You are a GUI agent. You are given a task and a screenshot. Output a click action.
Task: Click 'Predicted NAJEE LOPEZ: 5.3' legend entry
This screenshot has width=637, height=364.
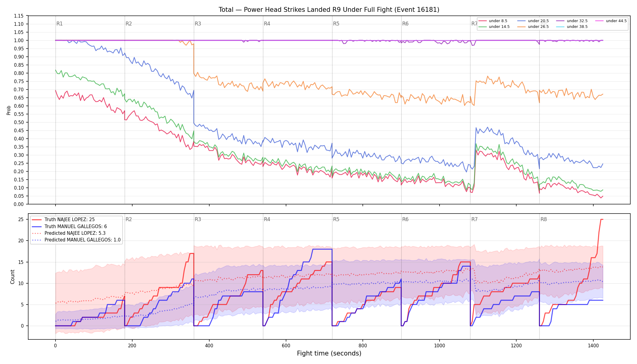pos(69,233)
